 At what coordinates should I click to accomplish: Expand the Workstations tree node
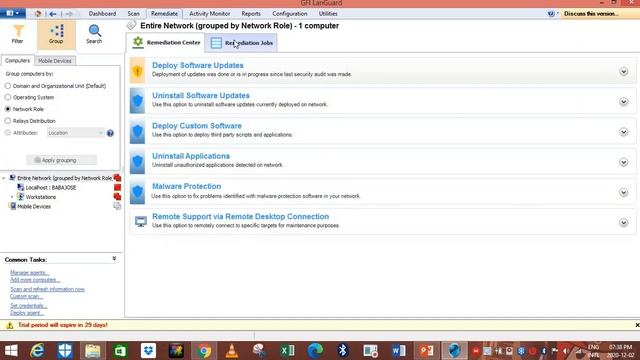pos(12,197)
